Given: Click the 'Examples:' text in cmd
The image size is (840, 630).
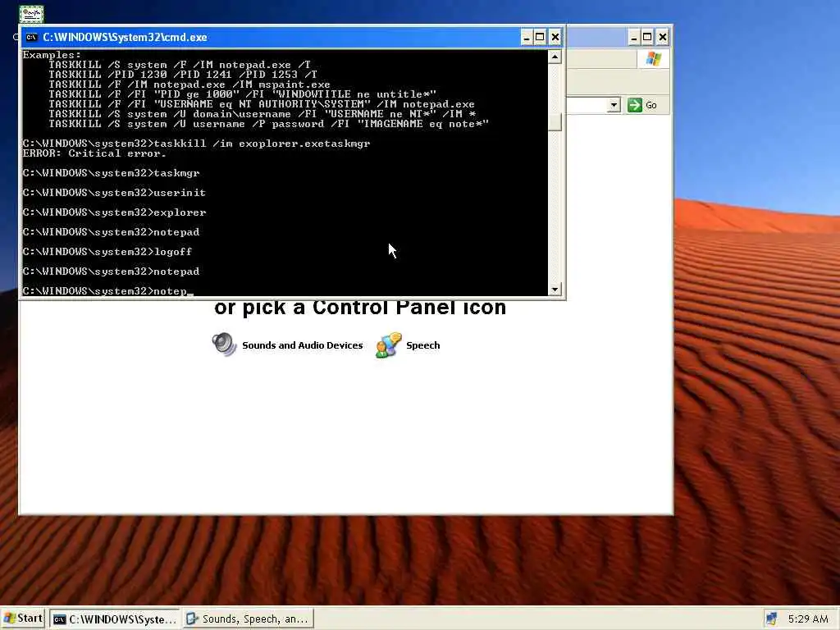Looking at the screenshot, I should click(52, 55).
